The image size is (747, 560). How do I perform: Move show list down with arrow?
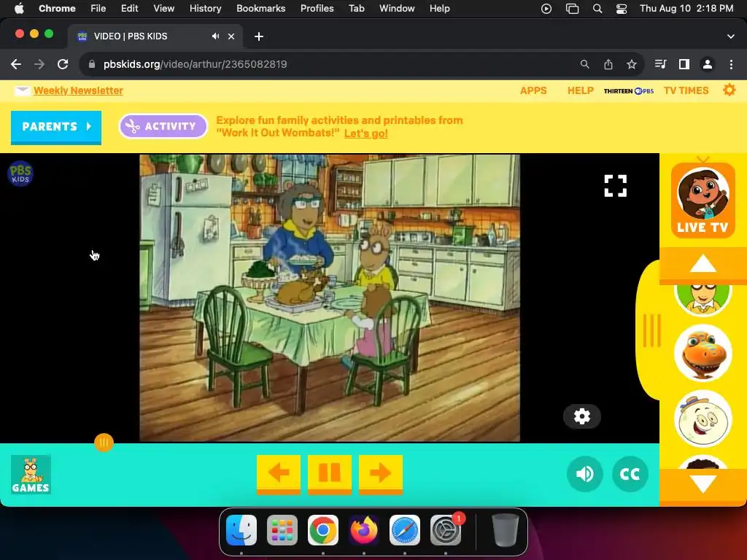coord(703,484)
